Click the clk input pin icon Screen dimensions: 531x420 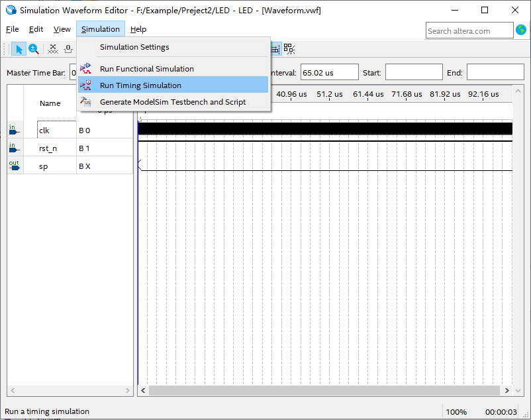point(14,130)
